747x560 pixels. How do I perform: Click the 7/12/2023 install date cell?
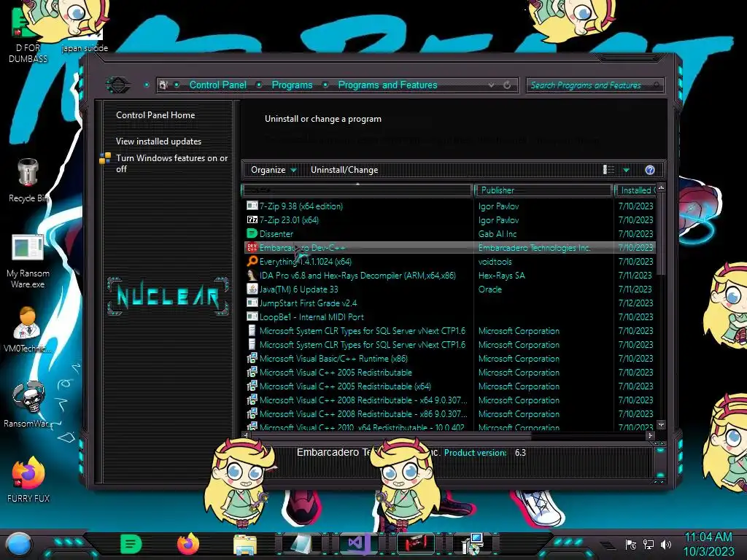635,303
